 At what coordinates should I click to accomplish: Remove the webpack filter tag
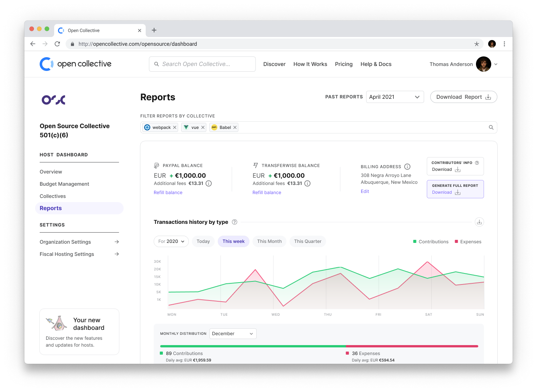[x=175, y=127]
